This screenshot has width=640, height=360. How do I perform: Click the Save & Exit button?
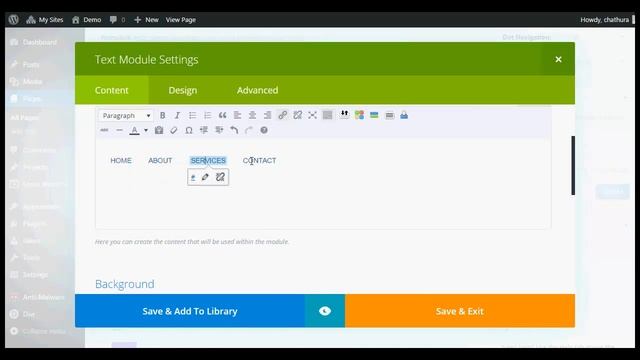point(460,311)
